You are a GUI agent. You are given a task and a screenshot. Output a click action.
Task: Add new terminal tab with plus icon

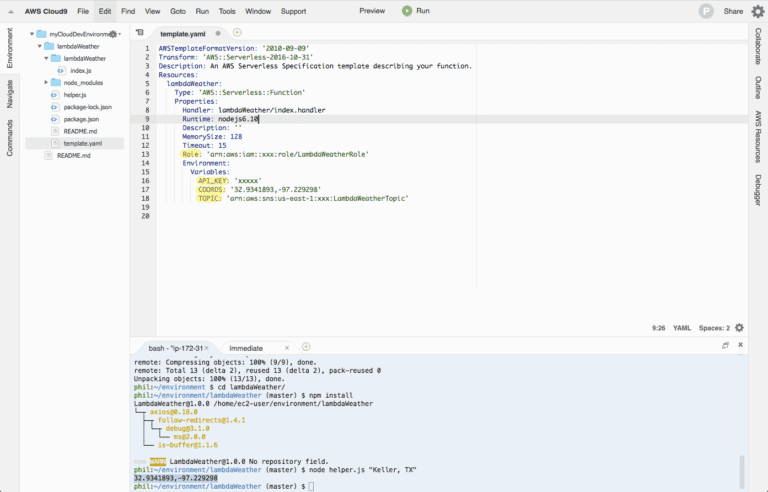(306, 347)
